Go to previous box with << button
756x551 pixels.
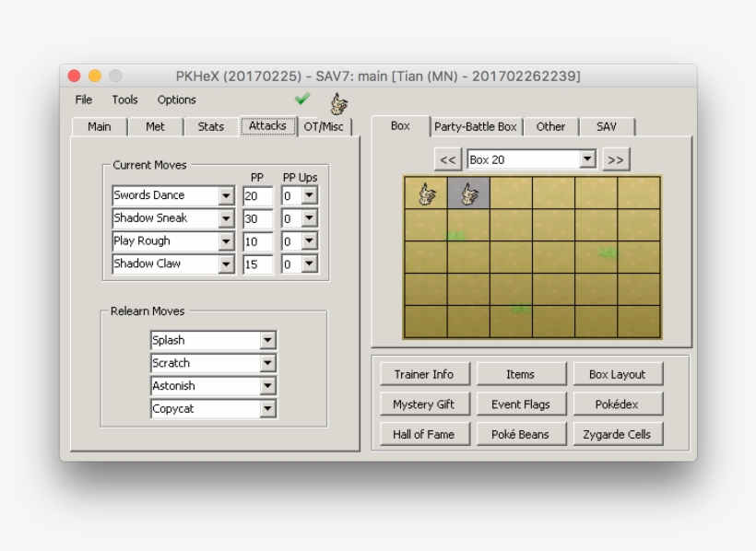click(447, 159)
